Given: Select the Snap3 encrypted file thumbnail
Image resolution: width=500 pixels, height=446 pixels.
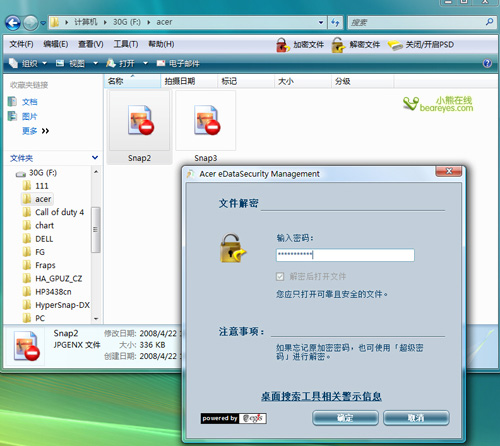Looking at the screenshot, I should coord(206,126).
